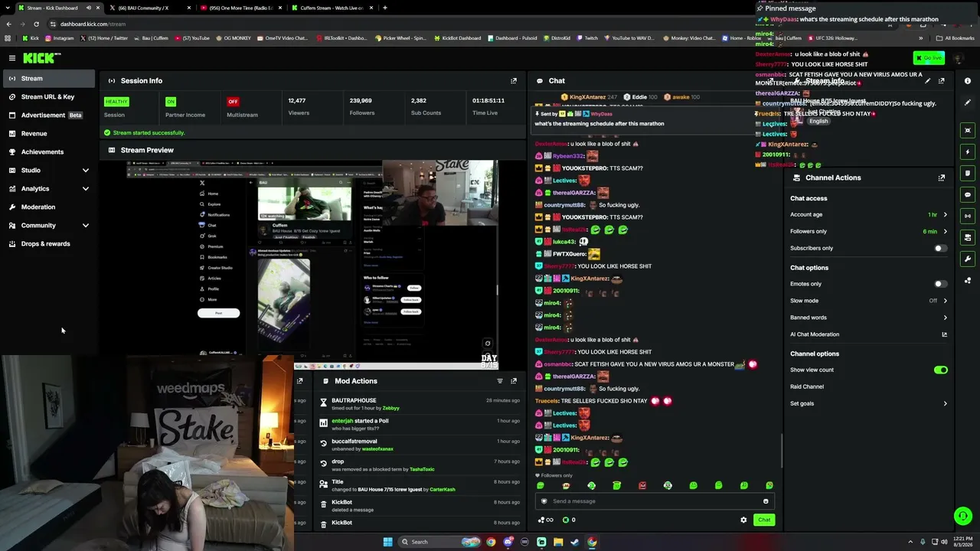This screenshot has width=980, height=551.
Task: Pop out the Session Info panel
Action: point(514,80)
